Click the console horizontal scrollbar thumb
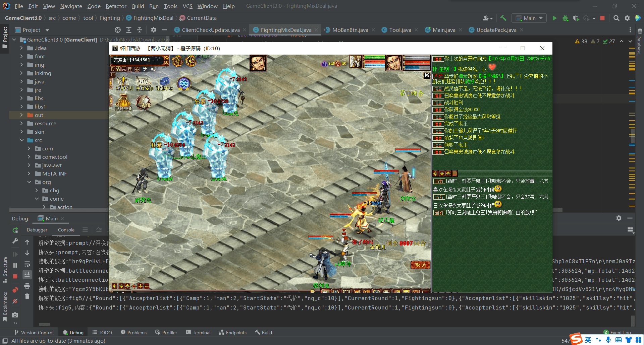This screenshot has width=644, height=345. (44, 324)
